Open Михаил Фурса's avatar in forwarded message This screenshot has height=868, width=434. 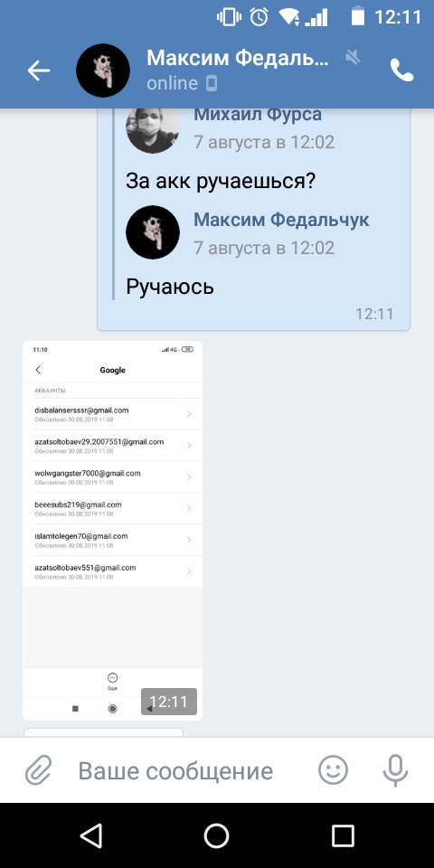pos(153,128)
